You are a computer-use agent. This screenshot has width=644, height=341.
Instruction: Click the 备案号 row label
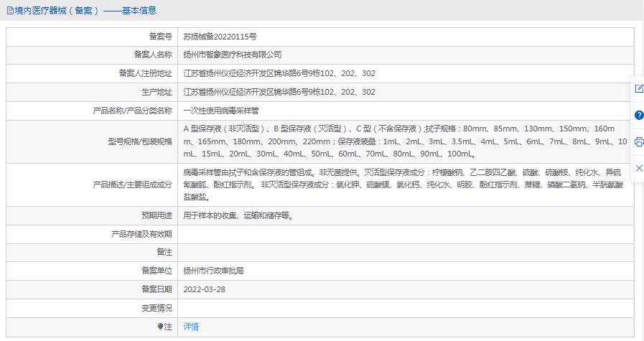161,37
